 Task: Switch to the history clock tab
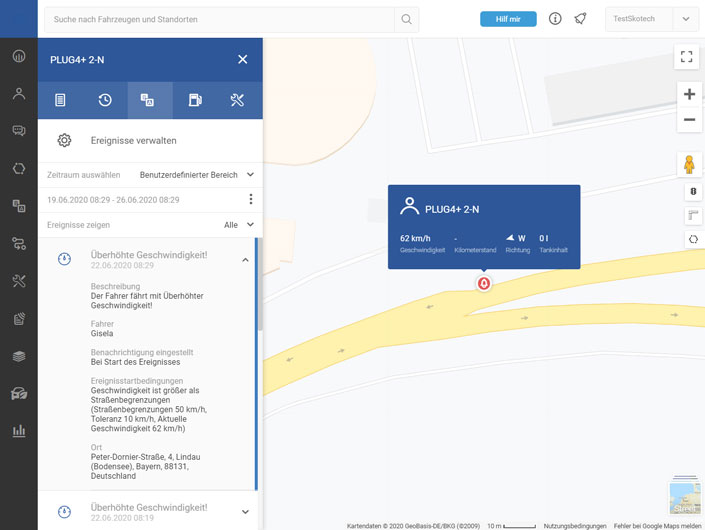coord(105,100)
